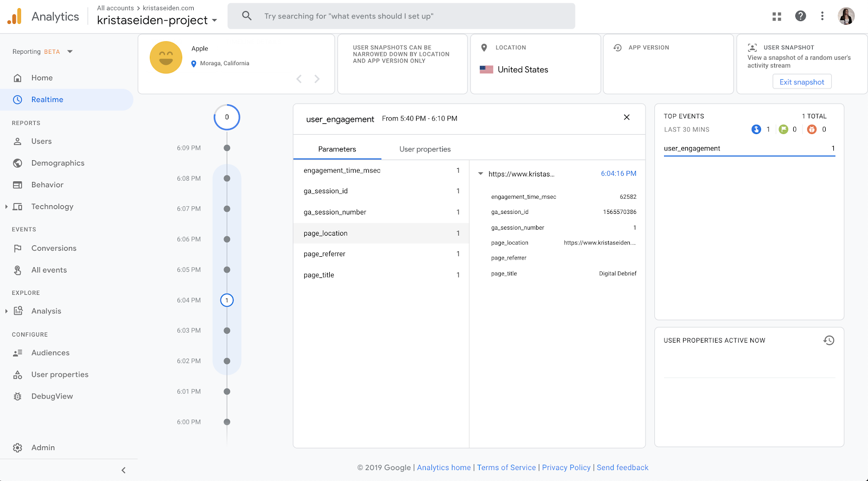The width and height of the screenshot is (868, 481).
Task: Click the Admin gear icon
Action: [x=18, y=448]
